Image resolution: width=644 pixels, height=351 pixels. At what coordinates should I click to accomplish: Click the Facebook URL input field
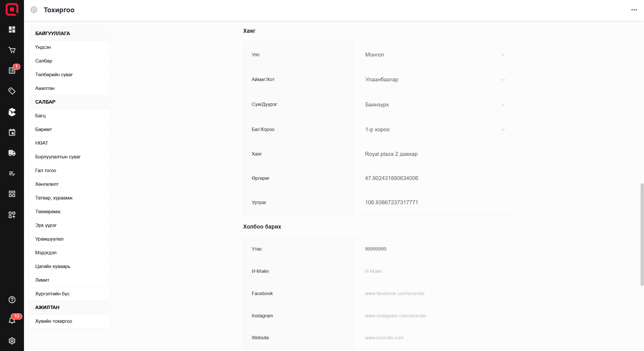[435, 293]
